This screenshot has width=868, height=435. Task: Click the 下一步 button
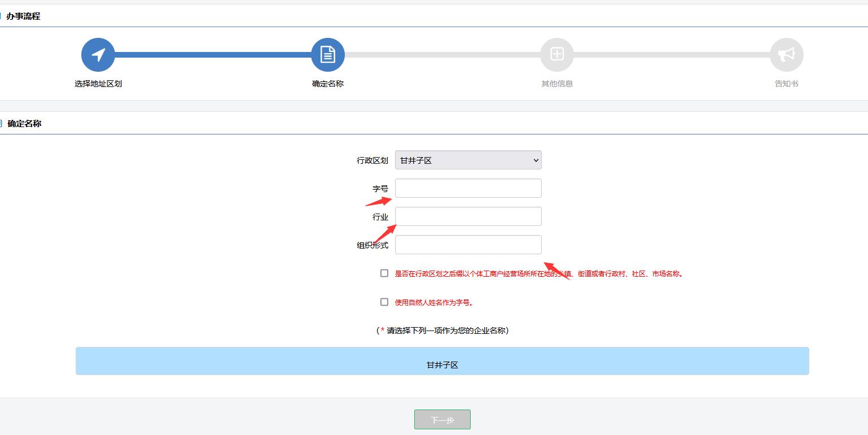[442, 420]
